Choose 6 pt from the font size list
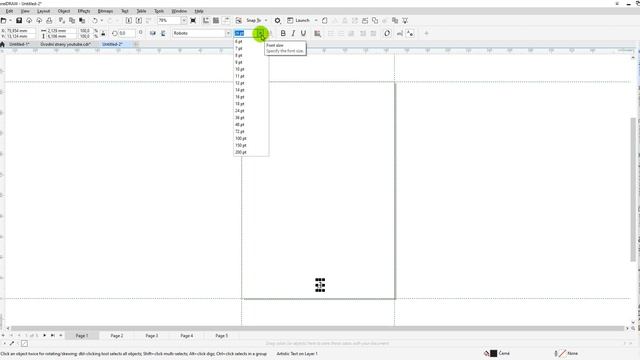This screenshot has width=640, height=360. 239,41
